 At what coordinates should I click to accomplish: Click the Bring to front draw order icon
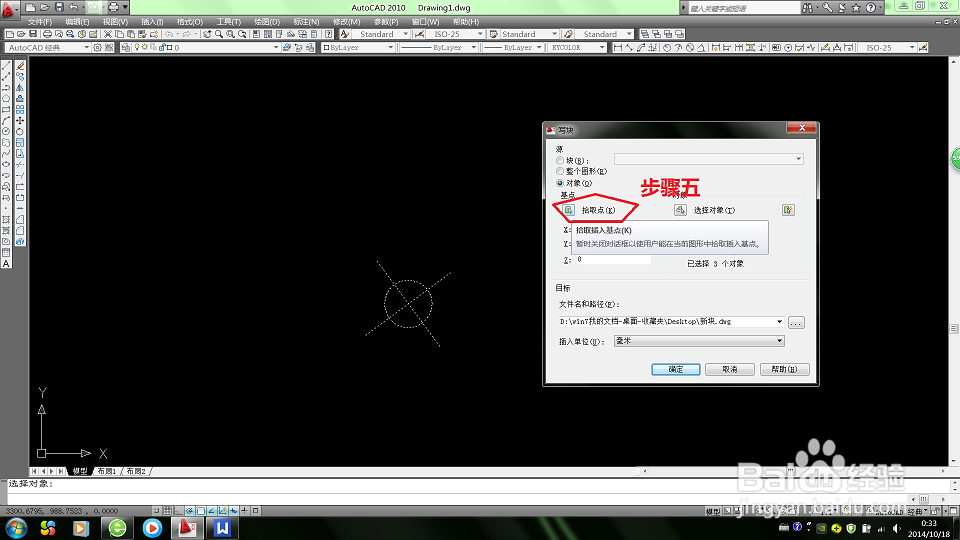(645, 34)
